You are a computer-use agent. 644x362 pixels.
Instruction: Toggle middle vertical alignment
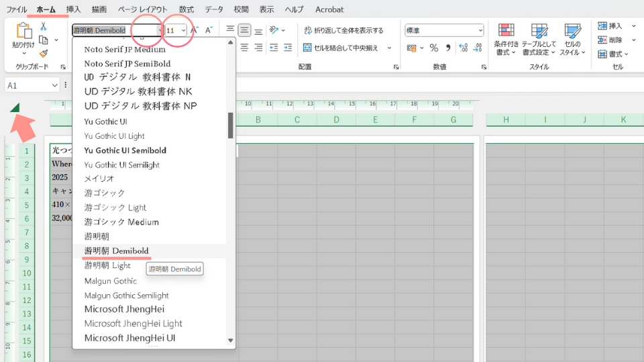point(244,30)
